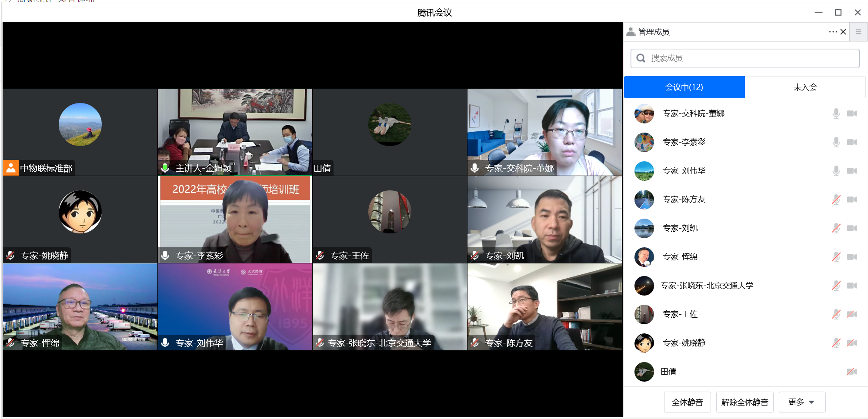Click disabled camera icon next to 田倩
Screen dimensions: 868x419
(x=851, y=372)
